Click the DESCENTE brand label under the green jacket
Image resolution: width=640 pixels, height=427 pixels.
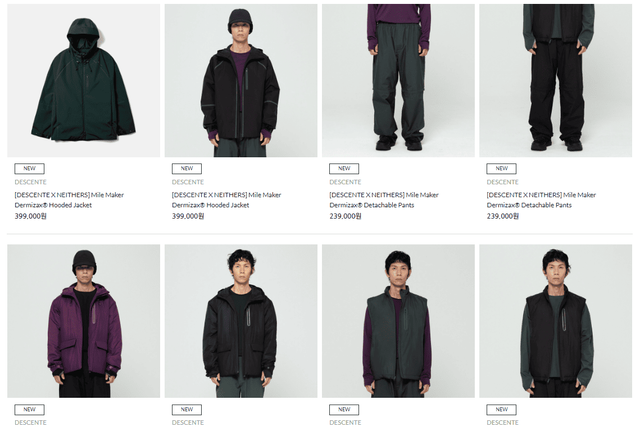tap(30, 182)
